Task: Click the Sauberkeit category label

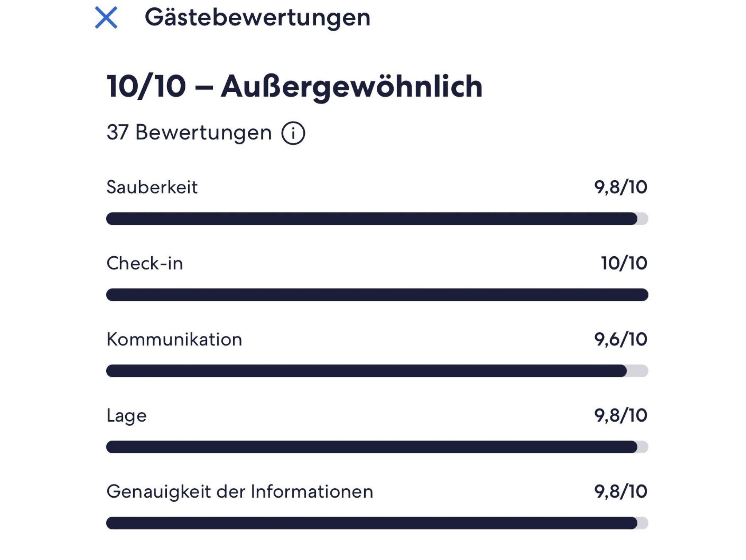Action: pos(152,188)
